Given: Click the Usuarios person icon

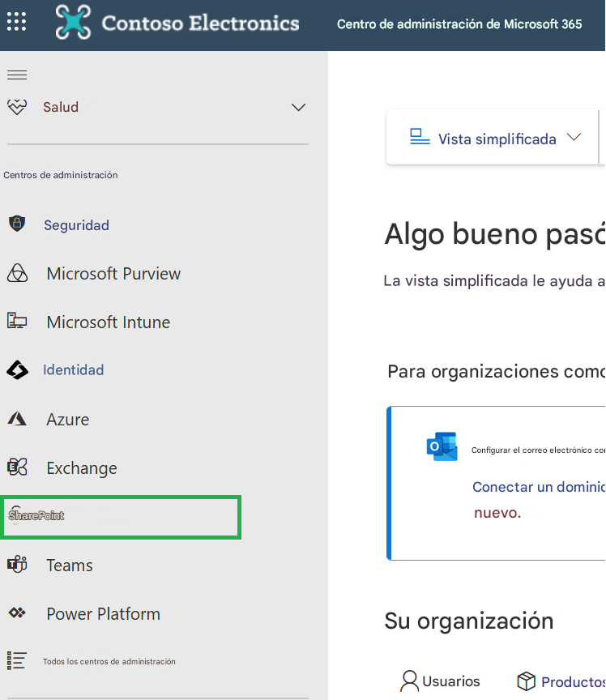Looking at the screenshot, I should click(409, 681).
